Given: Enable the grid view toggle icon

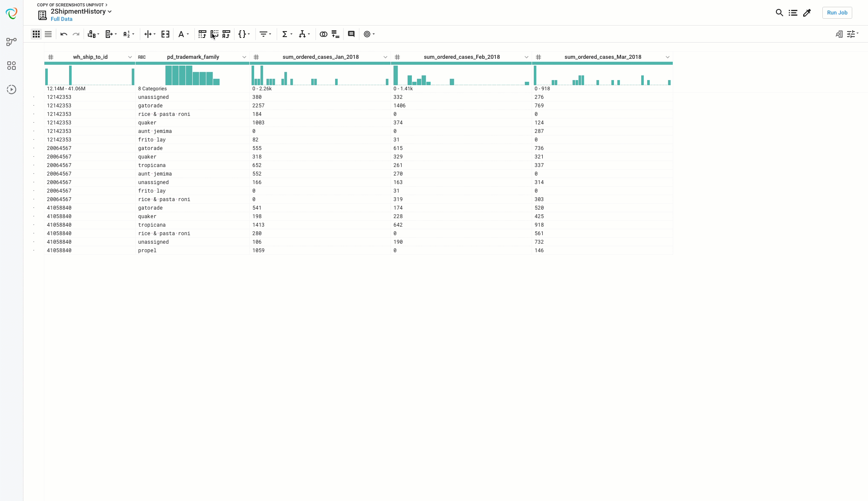Looking at the screenshot, I should [36, 34].
